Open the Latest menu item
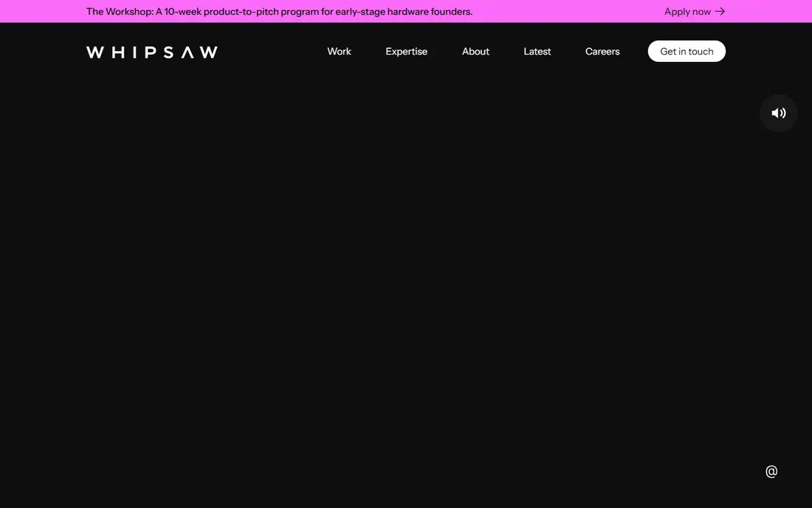Screen dimensions: 812x508 (x=537, y=51)
